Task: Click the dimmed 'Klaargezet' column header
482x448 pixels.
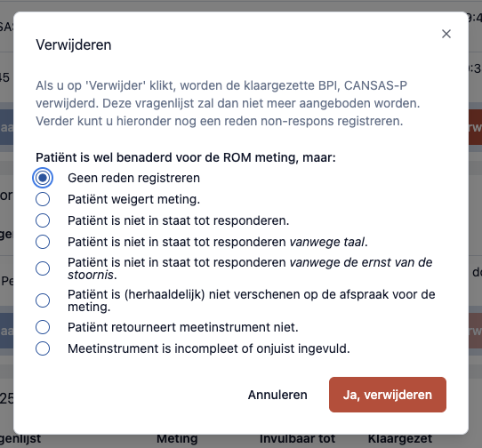Action: 400,439
